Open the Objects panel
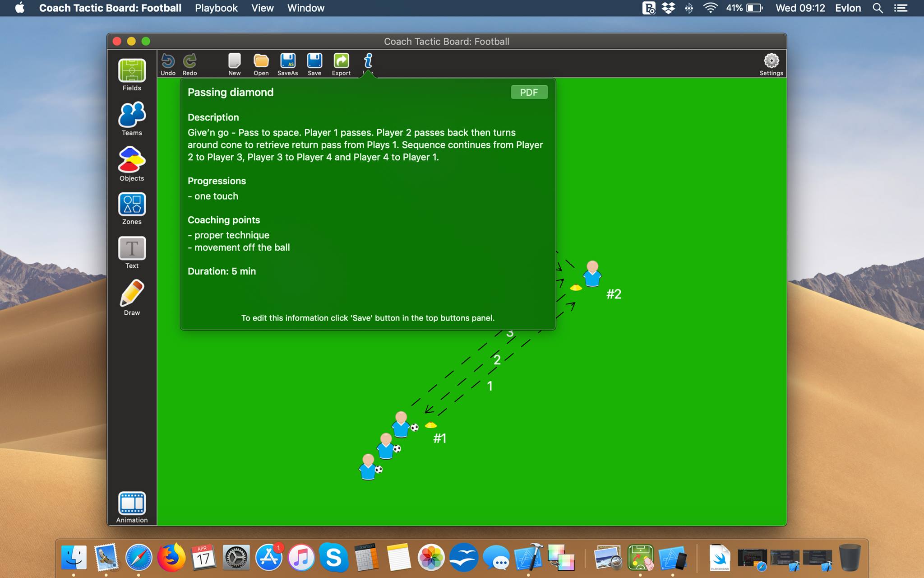 132,164
